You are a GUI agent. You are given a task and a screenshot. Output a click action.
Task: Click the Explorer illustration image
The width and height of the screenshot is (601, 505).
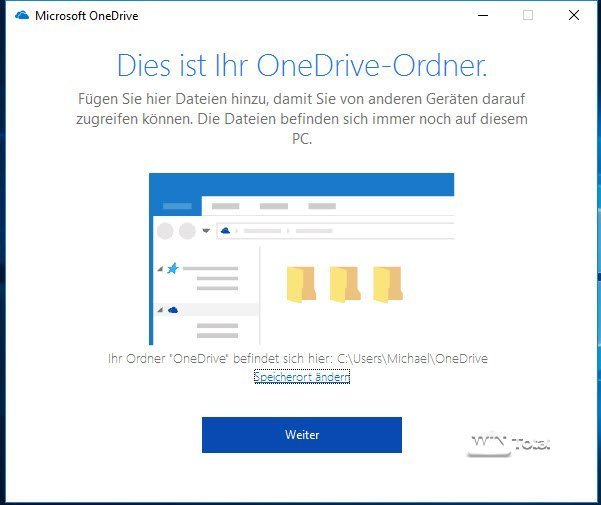[x=302, y=259]
